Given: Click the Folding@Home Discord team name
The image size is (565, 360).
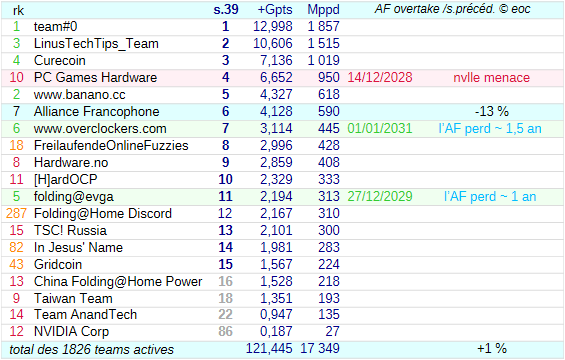Looking at the screenshot, I should click(x=103, y=214).
